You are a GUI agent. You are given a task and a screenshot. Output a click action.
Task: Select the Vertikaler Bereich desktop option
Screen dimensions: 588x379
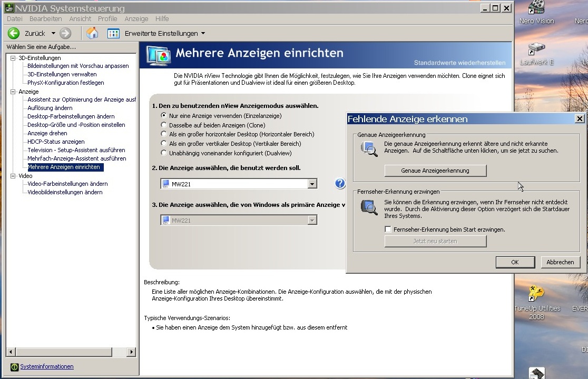[163, 143]
